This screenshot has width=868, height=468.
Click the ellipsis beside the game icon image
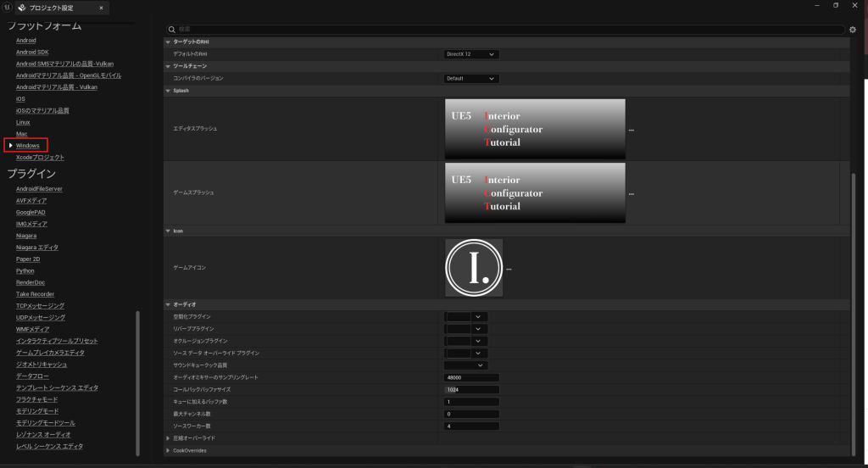pos(509,269)
